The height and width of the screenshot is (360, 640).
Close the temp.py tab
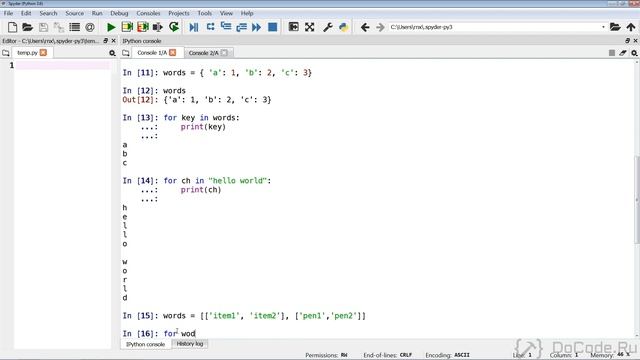tap(43, 53)
